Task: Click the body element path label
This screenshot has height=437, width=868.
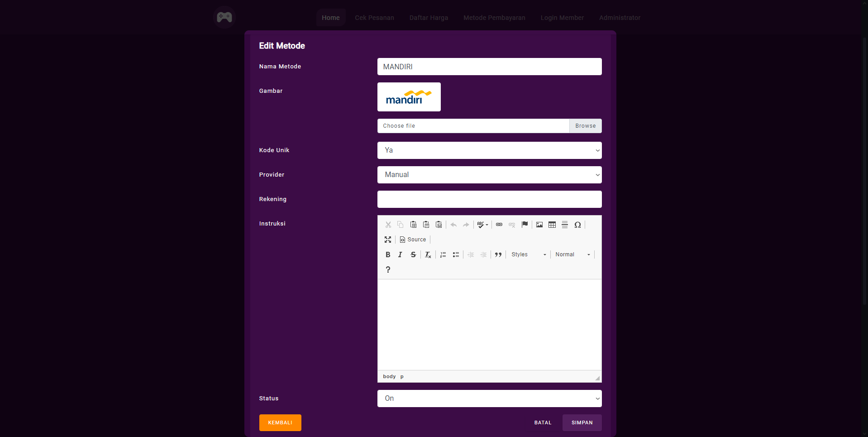Action: pyautogui.click(x=389, y=376)
